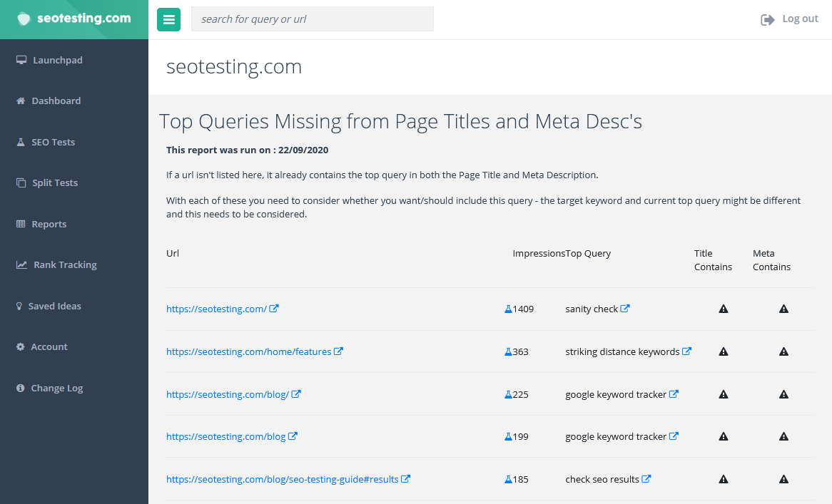The width and height of the screenshot is (832, 504).
Task: Click the Split Tests copy icon
Action: pyautogui.click(x=21, y=182)
